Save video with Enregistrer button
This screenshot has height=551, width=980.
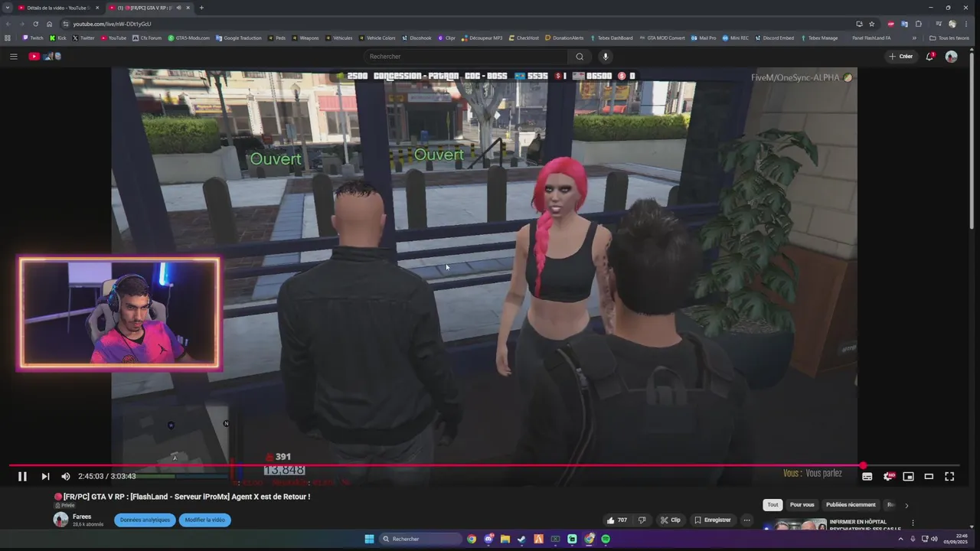click(x=712, y=520)
